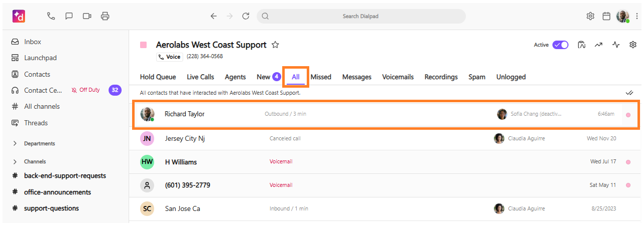Start a new call with phone icon

click(x=51, y=16)
